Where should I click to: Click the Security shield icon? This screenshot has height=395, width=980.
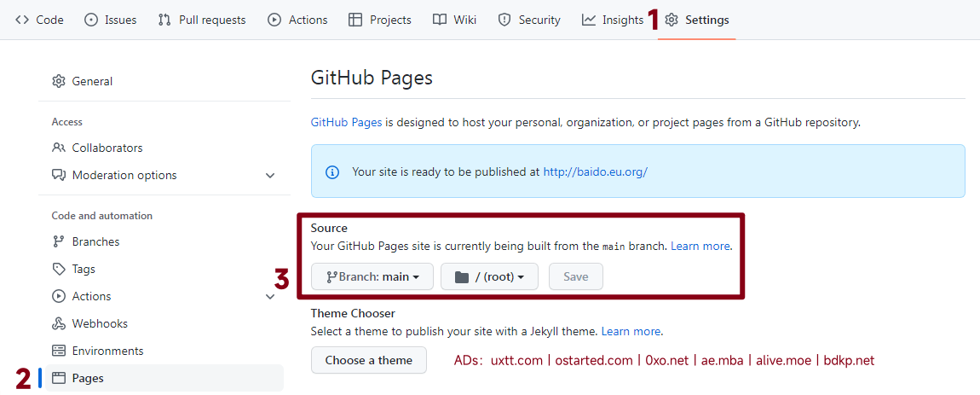504,20
